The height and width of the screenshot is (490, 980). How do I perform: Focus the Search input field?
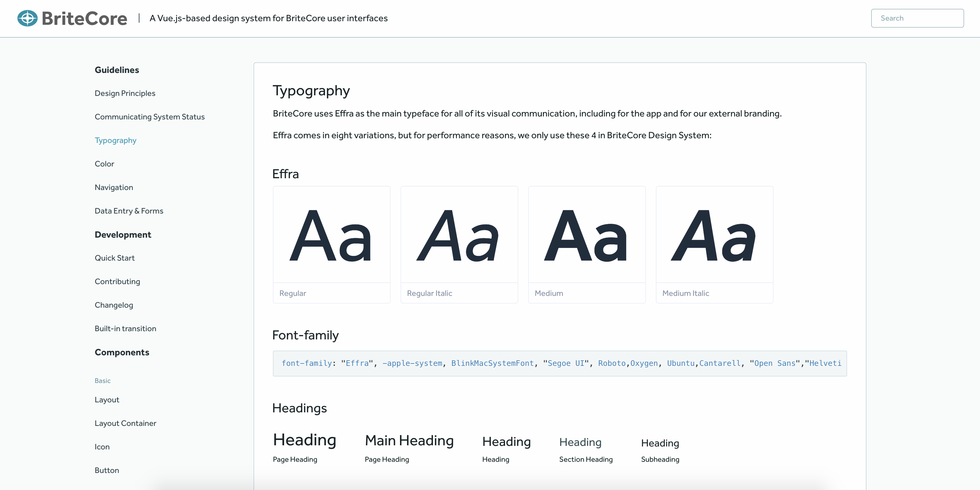917,18
